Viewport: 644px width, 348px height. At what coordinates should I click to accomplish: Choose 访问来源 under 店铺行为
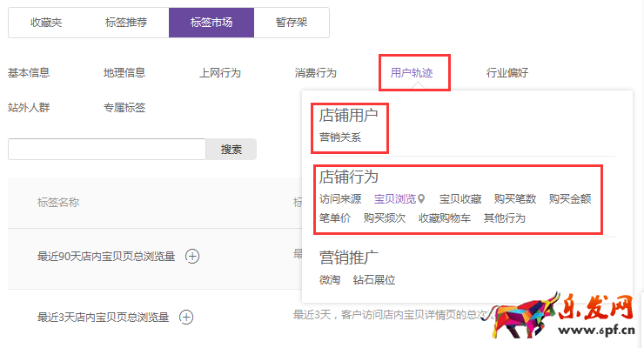[x=340, y=199]
